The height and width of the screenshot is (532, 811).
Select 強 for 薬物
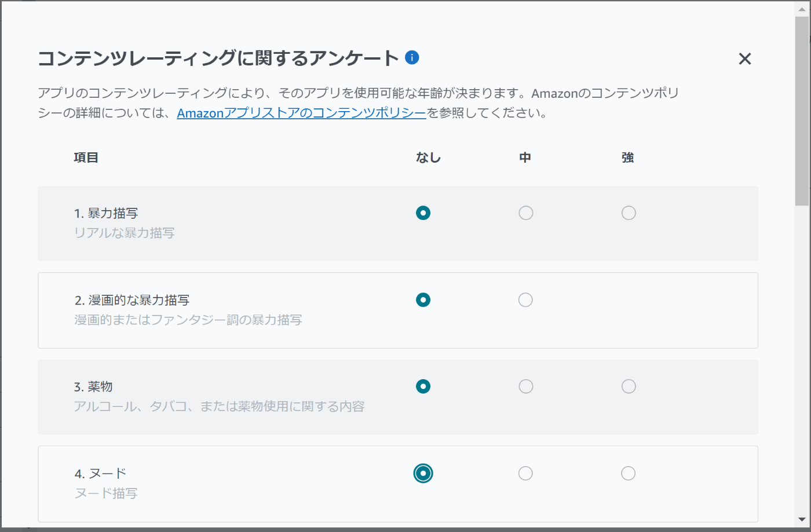click(629, 386)
